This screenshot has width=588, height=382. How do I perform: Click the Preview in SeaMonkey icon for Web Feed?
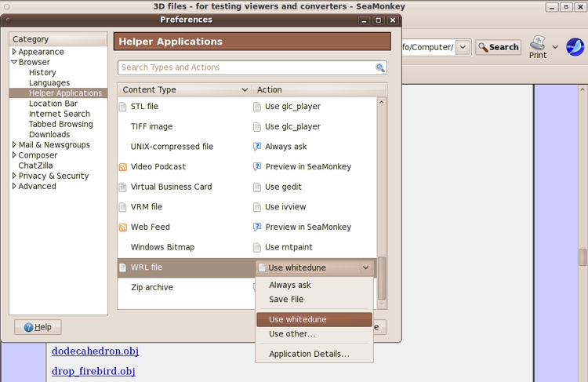point(257,227)
